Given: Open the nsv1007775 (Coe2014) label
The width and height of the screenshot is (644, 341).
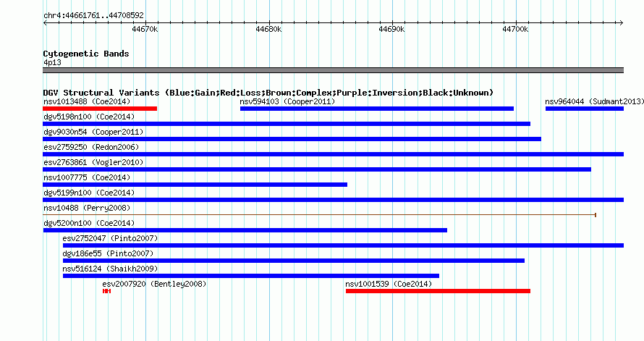Looking at the screenshot, I should coord(87,177).
